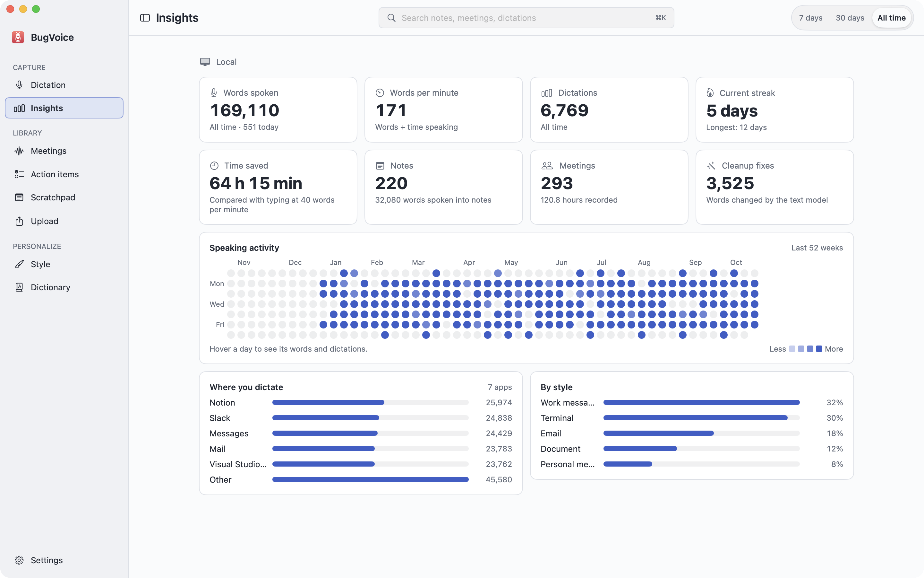Open the Dictionary page

(x=64, y=287)
